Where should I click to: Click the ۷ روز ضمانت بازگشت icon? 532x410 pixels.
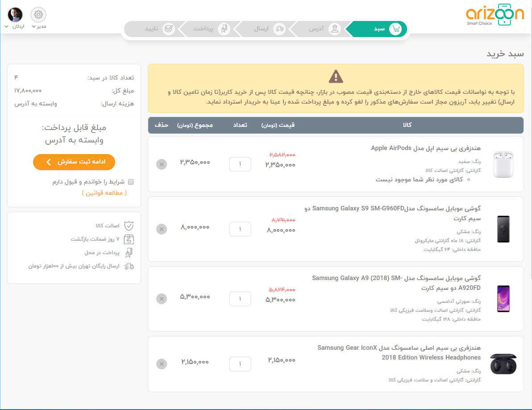[129, 239]
